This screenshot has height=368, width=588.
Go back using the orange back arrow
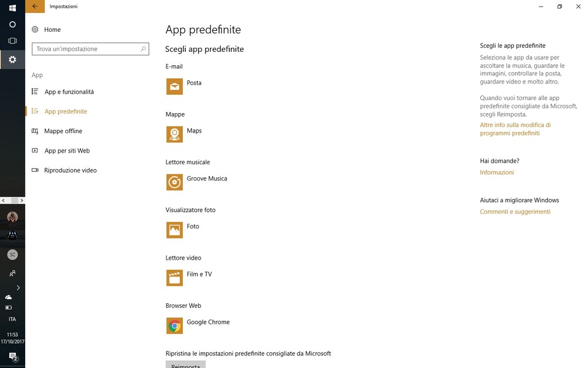pyautogui.click(x=35, y=6)
